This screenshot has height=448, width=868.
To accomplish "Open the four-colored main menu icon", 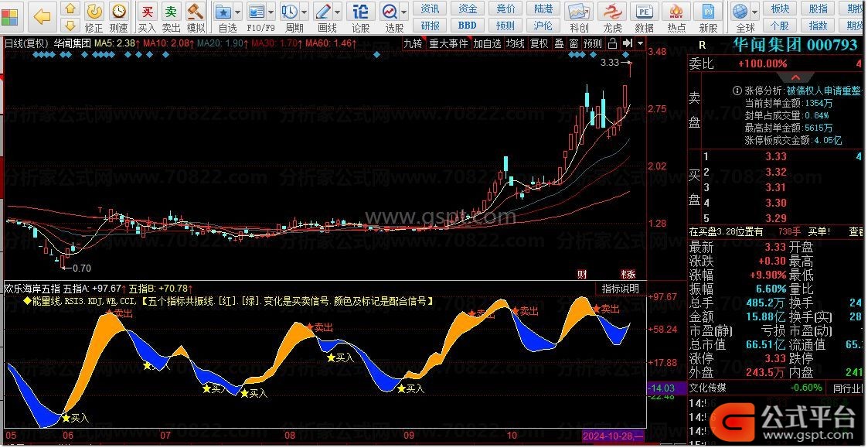I will 9,17.
